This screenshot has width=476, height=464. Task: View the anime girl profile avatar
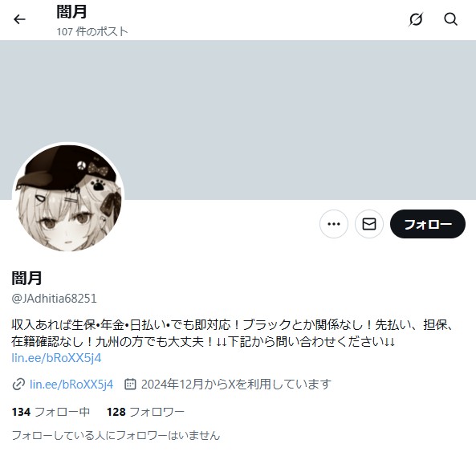tap(68, 198)
